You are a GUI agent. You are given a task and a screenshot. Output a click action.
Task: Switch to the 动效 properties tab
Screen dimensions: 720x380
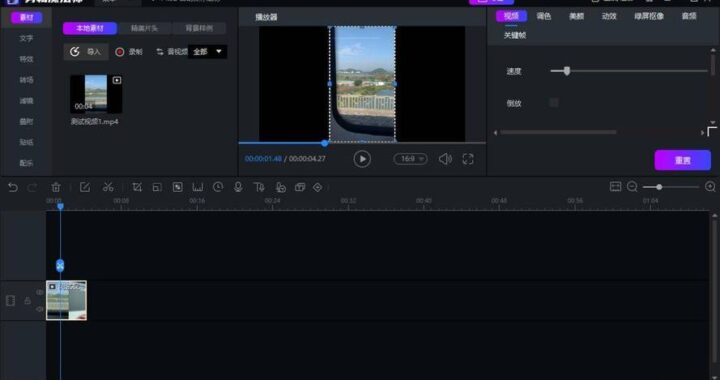coord(609,16)
